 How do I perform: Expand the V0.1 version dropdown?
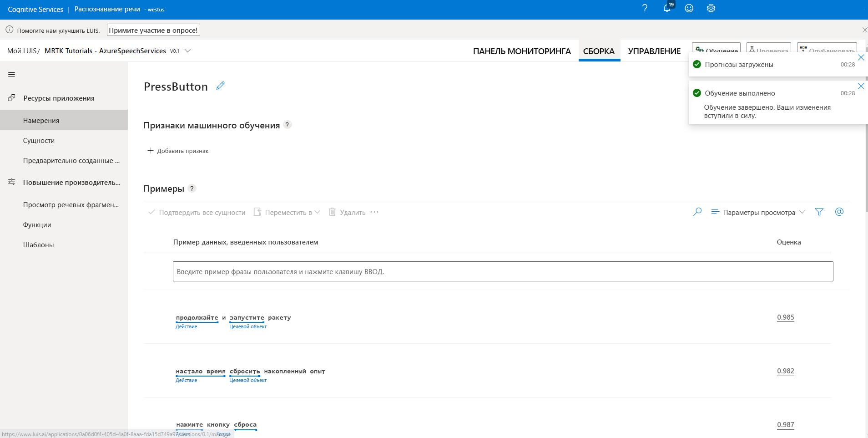[x=188, y=51]
